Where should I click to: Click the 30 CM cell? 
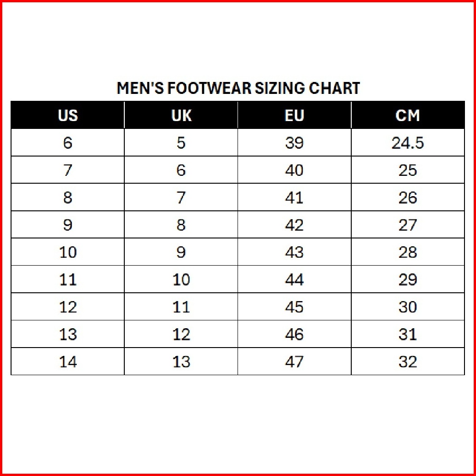click(x=407, y=307)
